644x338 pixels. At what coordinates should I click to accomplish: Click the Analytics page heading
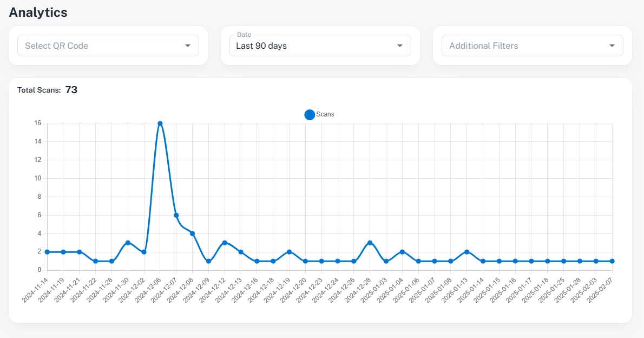(38, 12)
